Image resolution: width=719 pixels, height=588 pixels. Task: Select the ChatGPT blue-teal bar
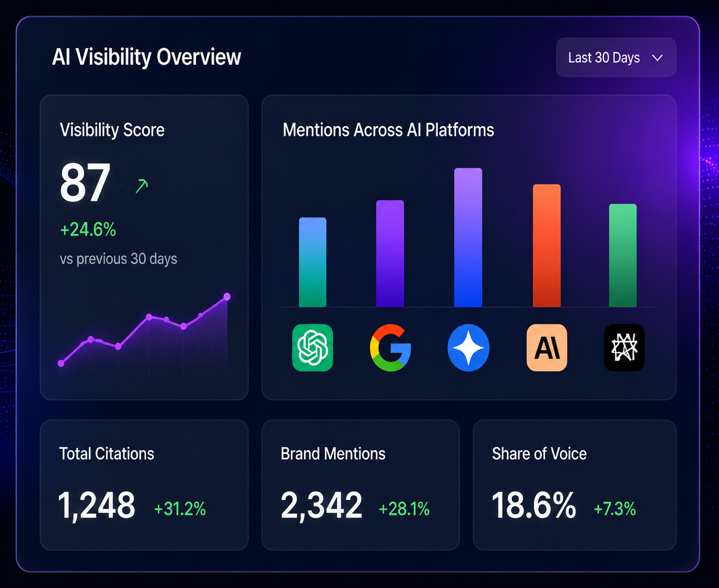click(313, 262)
